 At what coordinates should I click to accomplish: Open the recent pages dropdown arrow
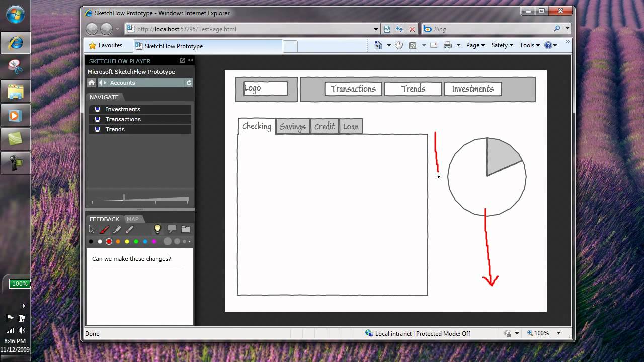point(118,29)
